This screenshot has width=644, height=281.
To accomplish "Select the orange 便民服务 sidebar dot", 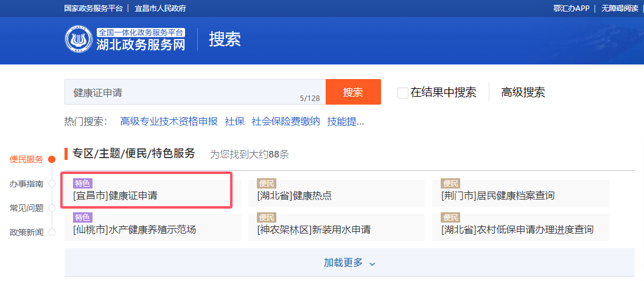I will (52, 159).
